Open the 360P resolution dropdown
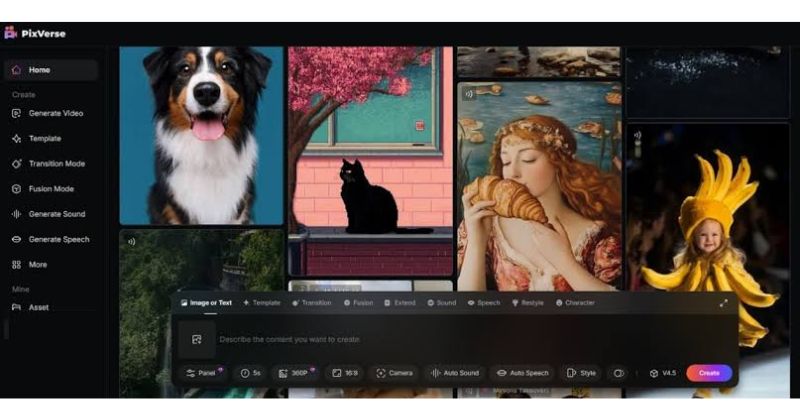Screen dimensions: 800x420 point(295,373)
